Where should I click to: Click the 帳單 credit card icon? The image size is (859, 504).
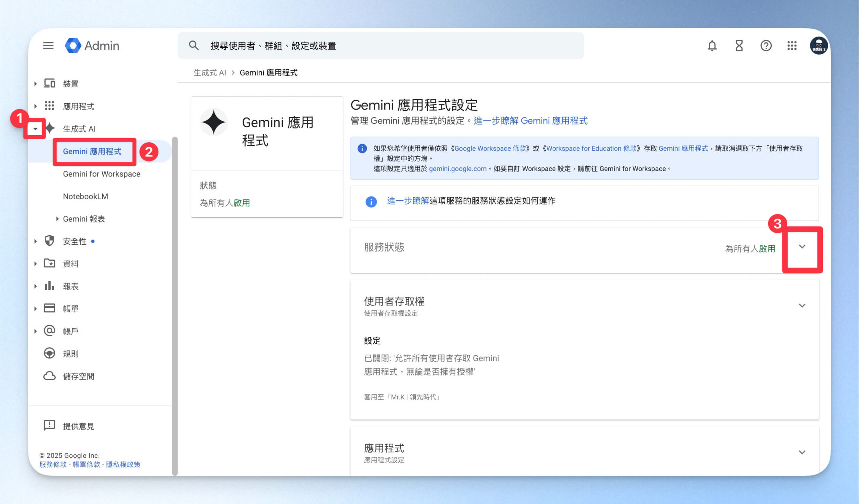[49, 308]
